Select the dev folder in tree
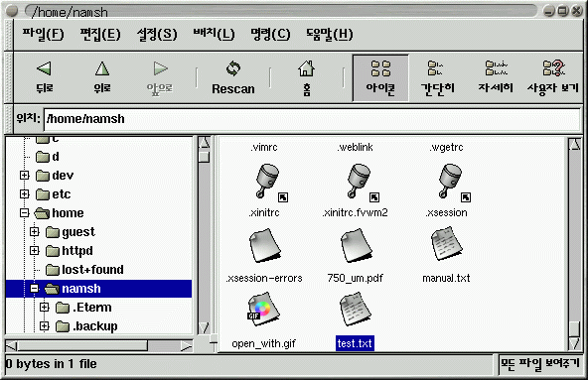588x380 pixels. coord(55,175)
